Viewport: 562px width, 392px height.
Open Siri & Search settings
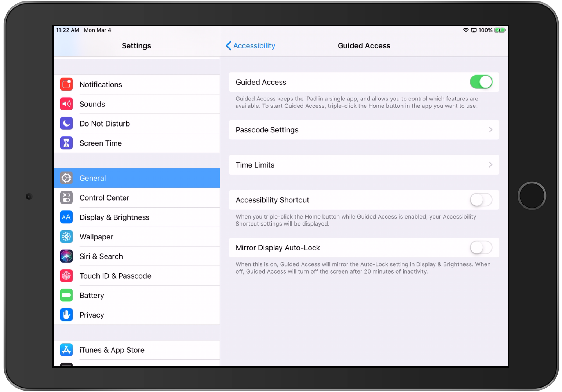pyautogui.click(x=136, y=256)
